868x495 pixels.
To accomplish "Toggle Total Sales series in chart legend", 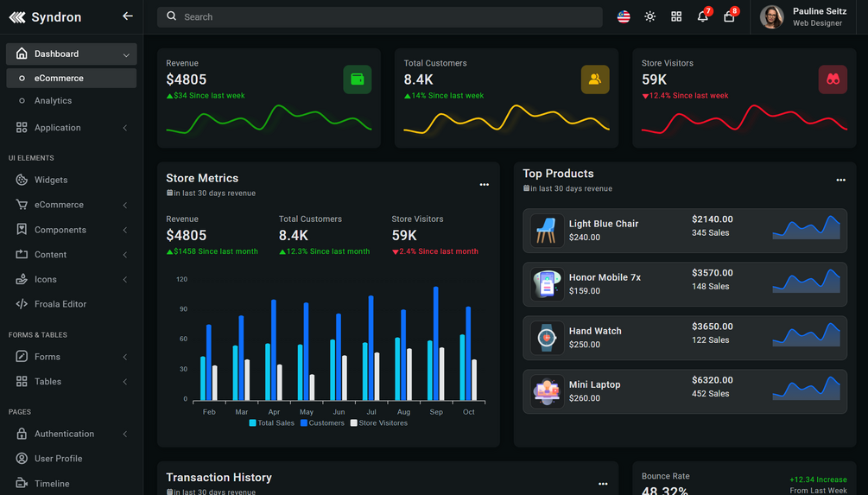I will pos(272,423).
